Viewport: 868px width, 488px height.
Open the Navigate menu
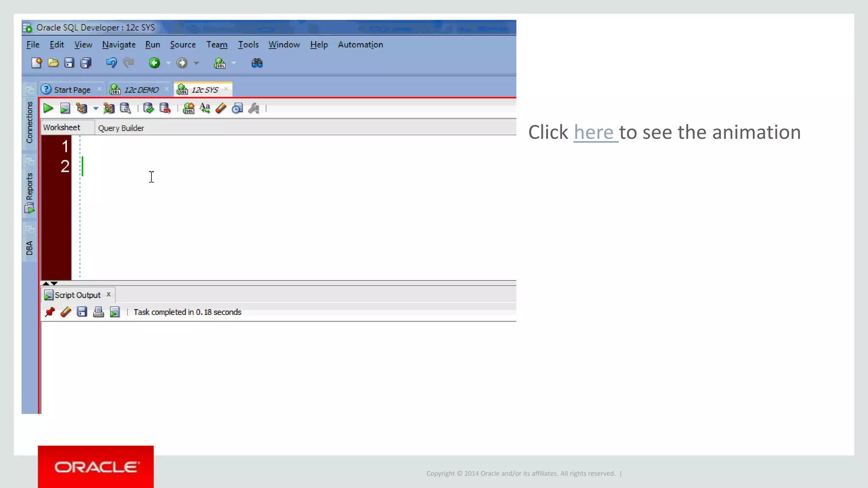(x=119, y=45)
